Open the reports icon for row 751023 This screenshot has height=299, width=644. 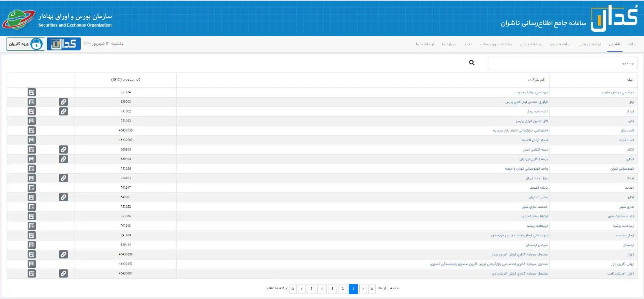point(32,121)
